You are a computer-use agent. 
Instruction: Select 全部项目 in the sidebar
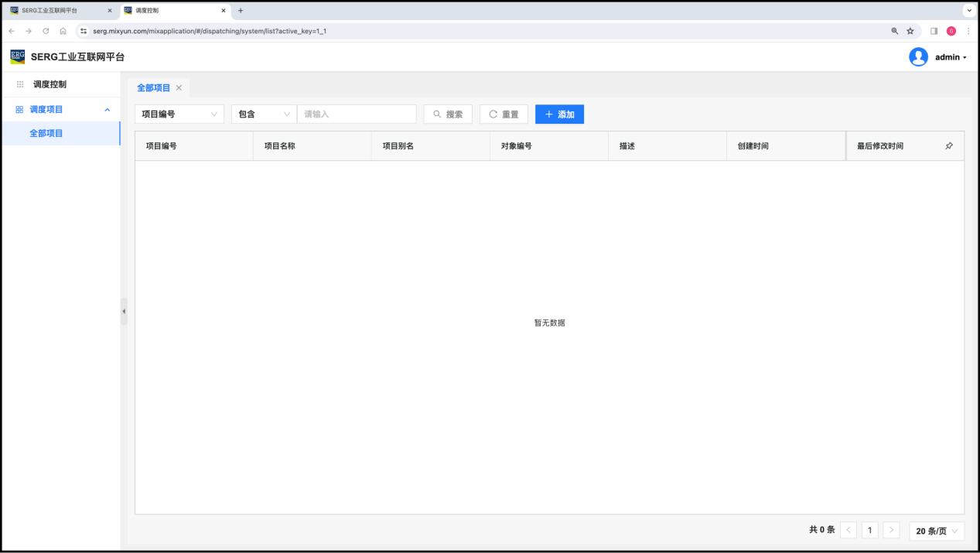46,134
